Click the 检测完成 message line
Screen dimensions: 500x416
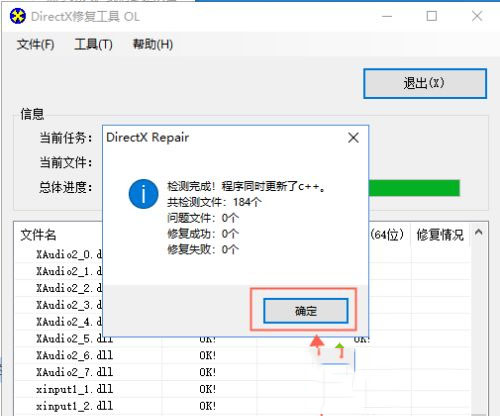point(246,186)
